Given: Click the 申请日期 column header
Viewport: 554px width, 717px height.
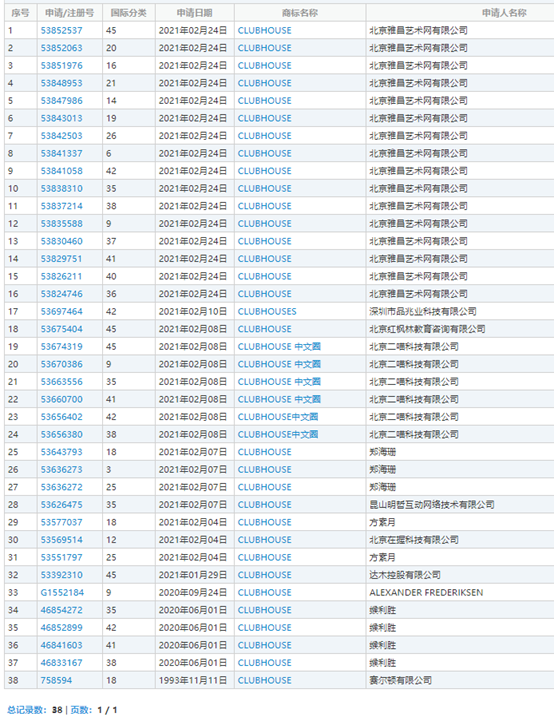Looking at the screenshot, I should (x=195, y=13).
